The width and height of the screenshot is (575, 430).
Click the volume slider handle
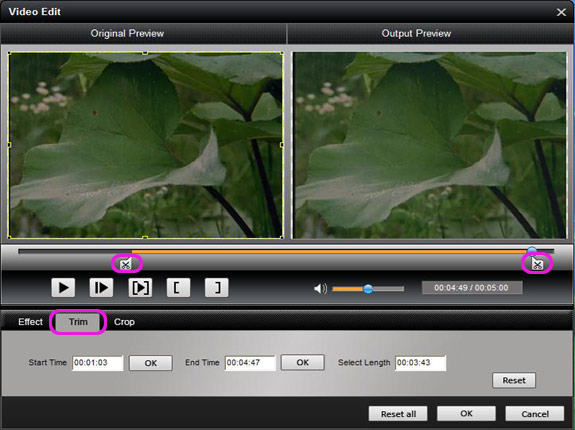pyautogui.click(x=368, y=289)
